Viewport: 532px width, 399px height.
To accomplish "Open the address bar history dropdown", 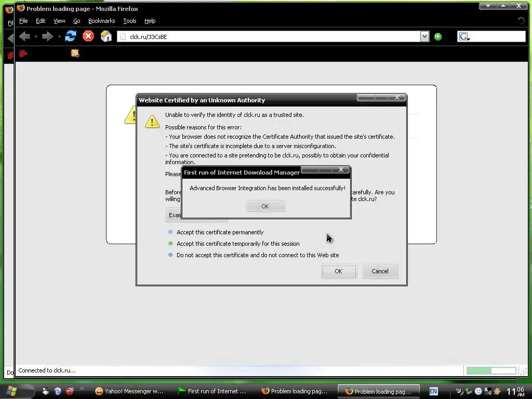I will pos(425,37).
